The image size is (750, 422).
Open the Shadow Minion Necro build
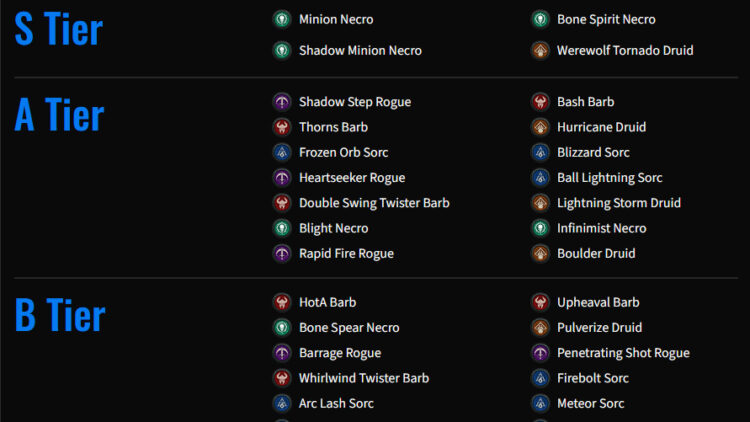coord(360,50)
